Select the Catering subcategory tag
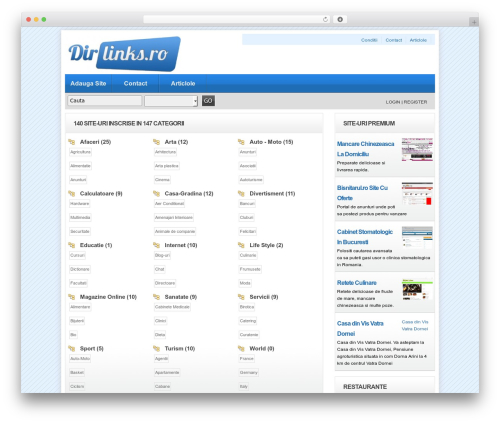This screenshot has height=423, width=500. 248,321
